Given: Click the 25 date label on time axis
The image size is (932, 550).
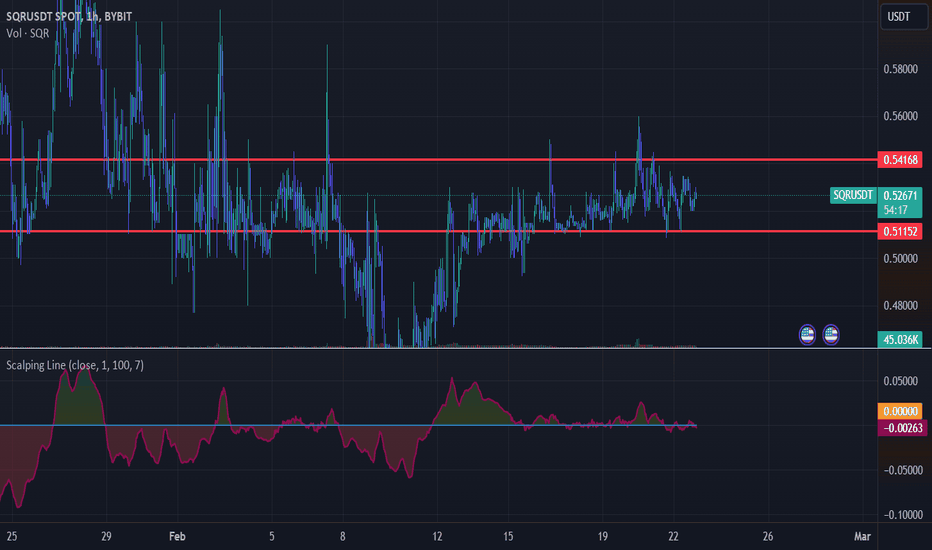Looking at the screenshot, I should (12, 536).
